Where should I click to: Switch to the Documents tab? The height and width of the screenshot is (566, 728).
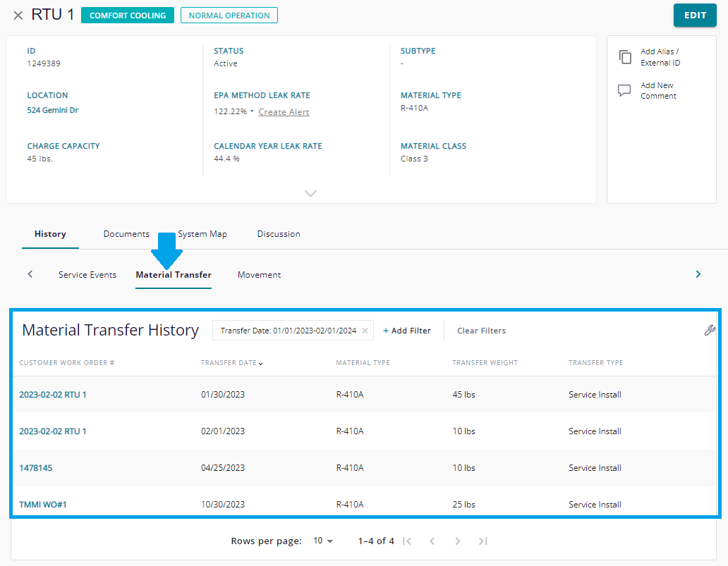tap(126, 234)
